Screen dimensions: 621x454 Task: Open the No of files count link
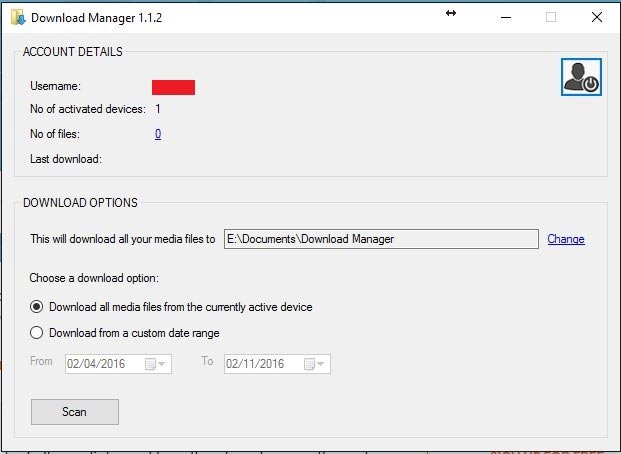coord(158,134)
